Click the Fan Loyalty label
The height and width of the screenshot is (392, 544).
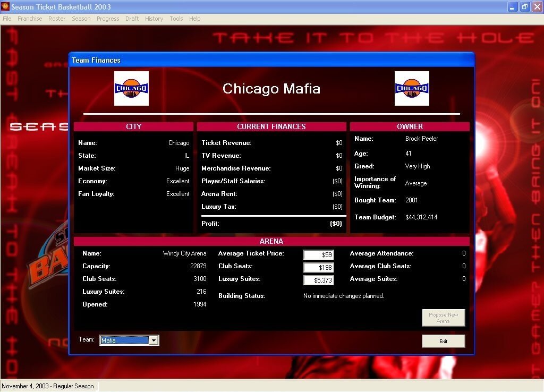(x=96, y=194)
